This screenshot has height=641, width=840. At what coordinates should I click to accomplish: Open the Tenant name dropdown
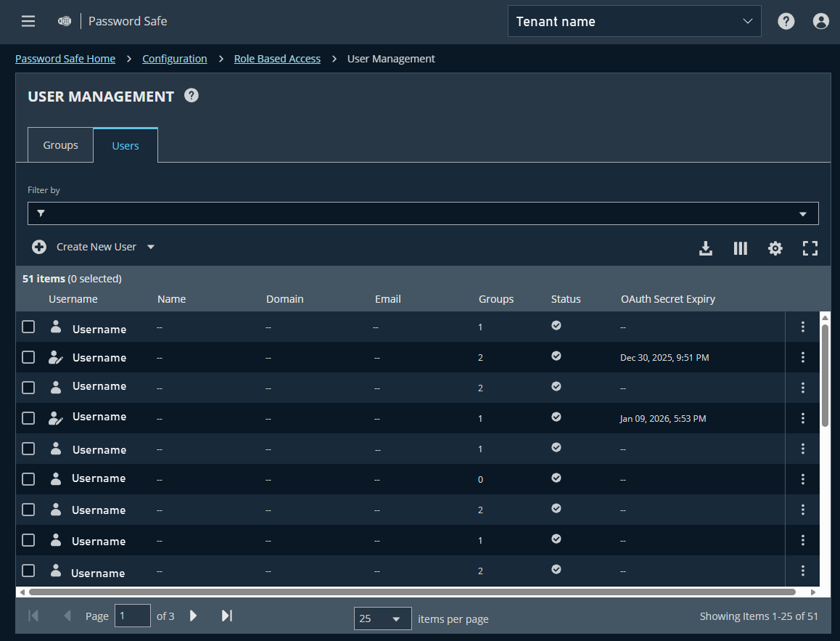633,21
